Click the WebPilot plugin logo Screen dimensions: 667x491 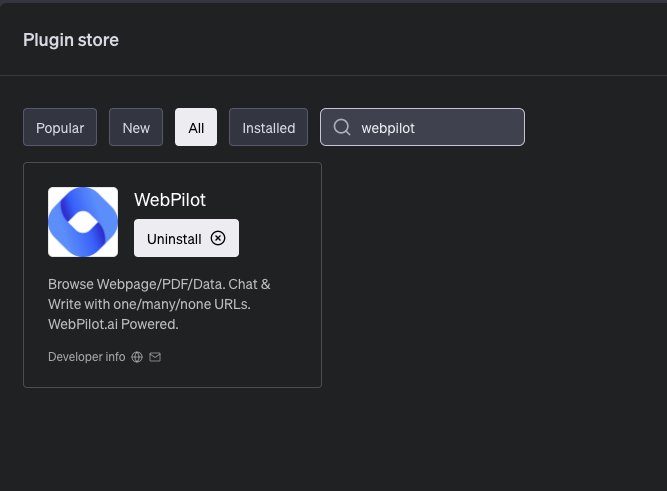point(83,222)
